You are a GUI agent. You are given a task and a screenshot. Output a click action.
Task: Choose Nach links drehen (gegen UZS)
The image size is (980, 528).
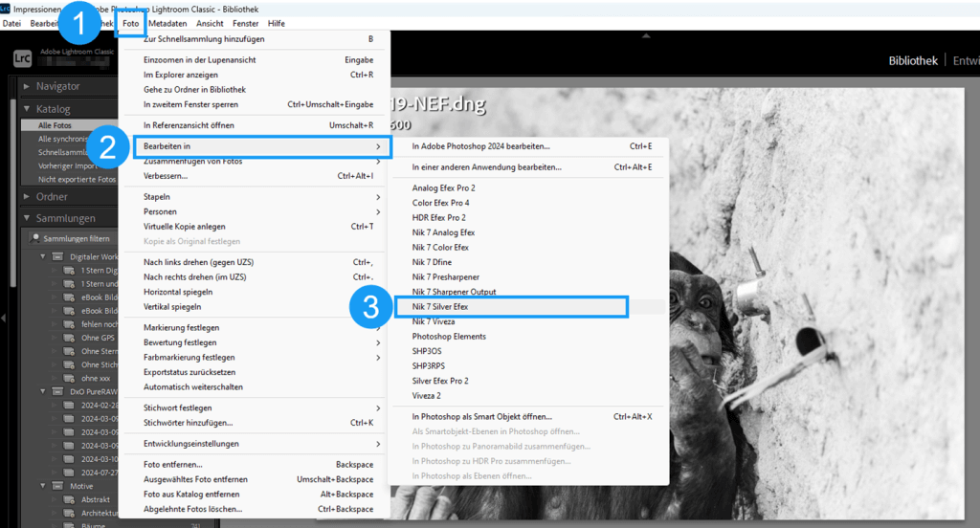255,262
